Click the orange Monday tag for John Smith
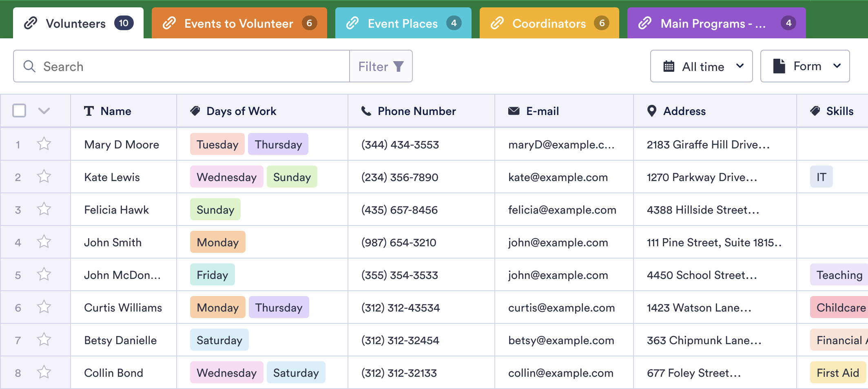The height and width of the screenshot is (389, 868). click(217, 242)
